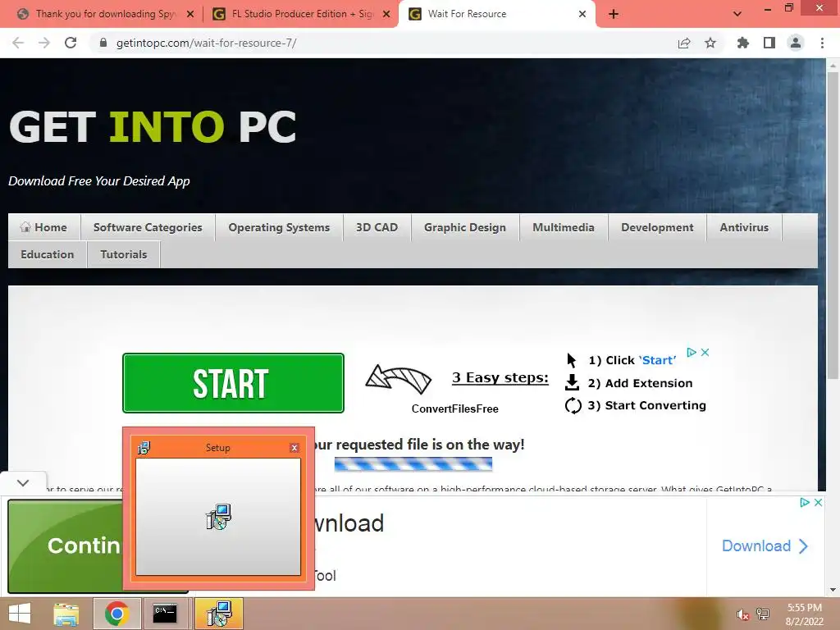Image resolution: width=840 pixels, height=630 pixels.
Task: Bookmark this page with the star icon
Action: [x=710, y=43]
